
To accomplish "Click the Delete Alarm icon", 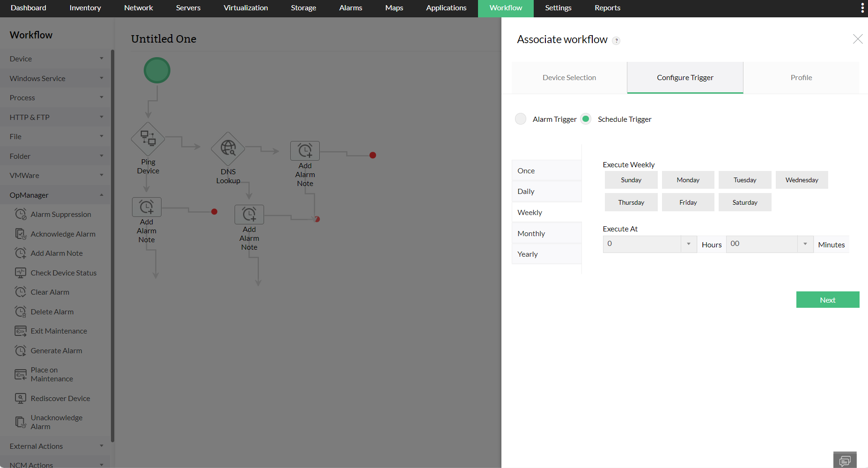I will (21, 312).
